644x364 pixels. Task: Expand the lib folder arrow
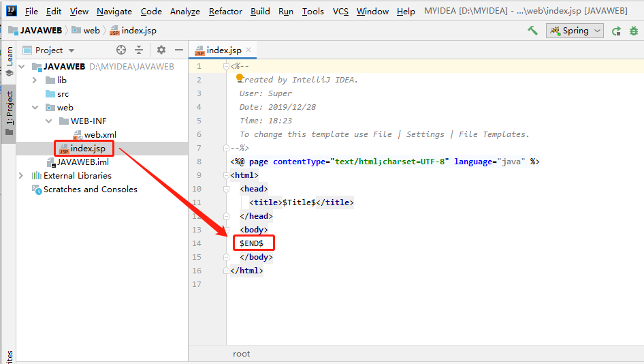tap(35, 80)
